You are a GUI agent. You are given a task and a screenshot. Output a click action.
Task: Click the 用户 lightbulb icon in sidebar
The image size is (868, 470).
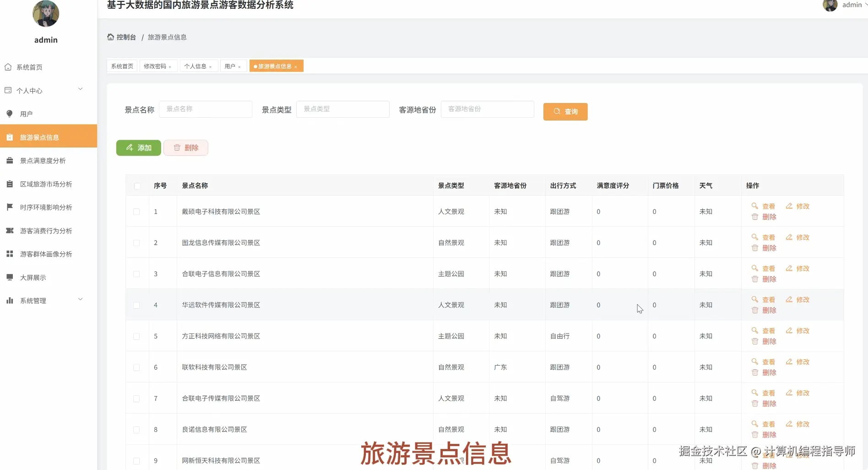click(x=10, y=114)
